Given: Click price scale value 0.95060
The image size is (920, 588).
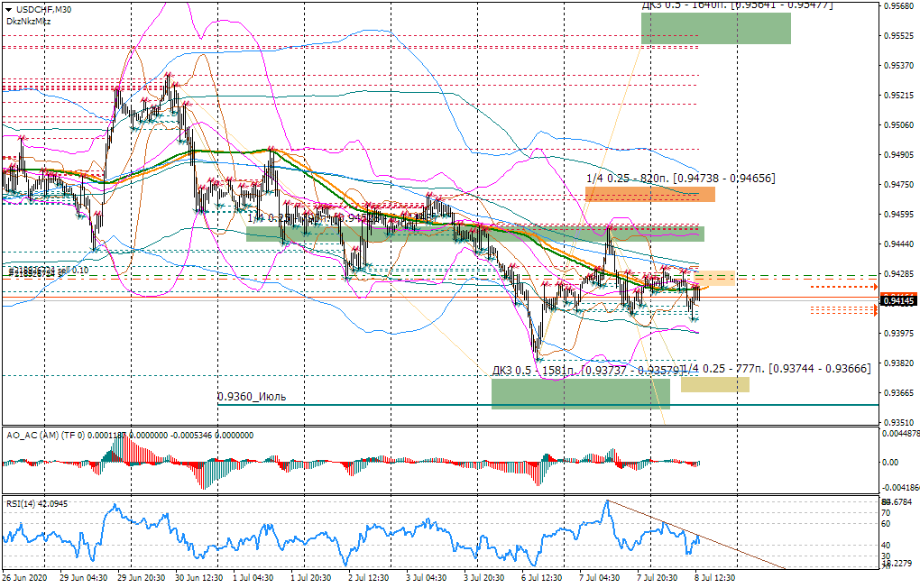Looking at the screenshot, I should (x=899, y=125).
